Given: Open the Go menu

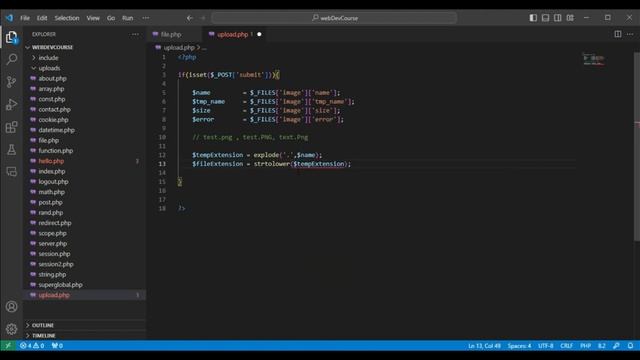Looking at the screenshot, I should (111, 18).
